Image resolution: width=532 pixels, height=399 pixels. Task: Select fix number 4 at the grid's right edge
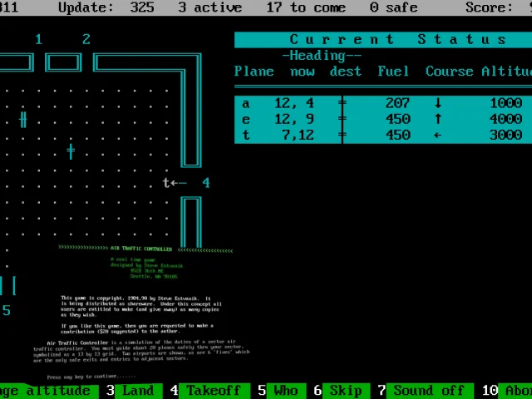(x=206, y=183)
